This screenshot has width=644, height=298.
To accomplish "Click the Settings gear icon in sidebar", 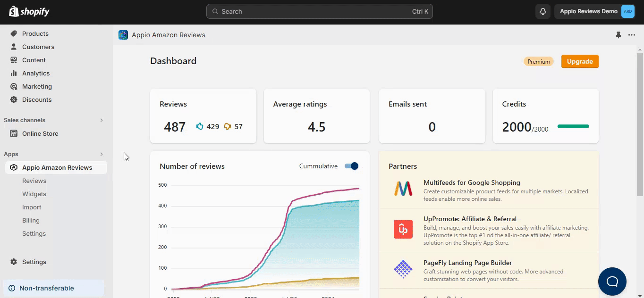I will pos(14,262).
